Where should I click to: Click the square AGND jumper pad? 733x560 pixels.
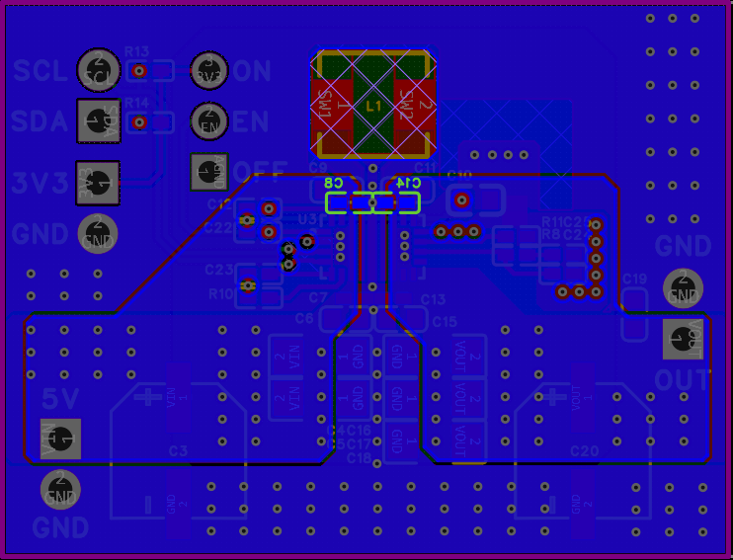(209, 172)
